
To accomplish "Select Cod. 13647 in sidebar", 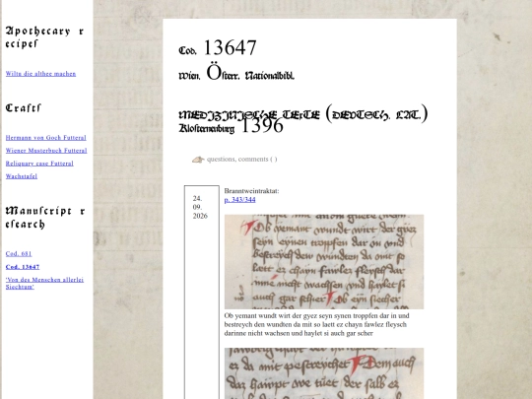I will (23, 267).
